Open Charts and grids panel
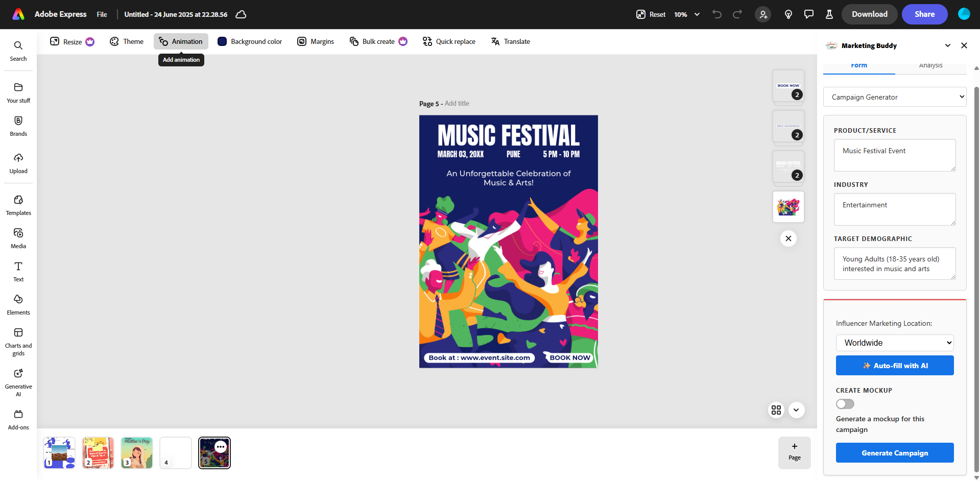Image resolution: width=980 pixels, height=481 pixels. tap(18, 342)
